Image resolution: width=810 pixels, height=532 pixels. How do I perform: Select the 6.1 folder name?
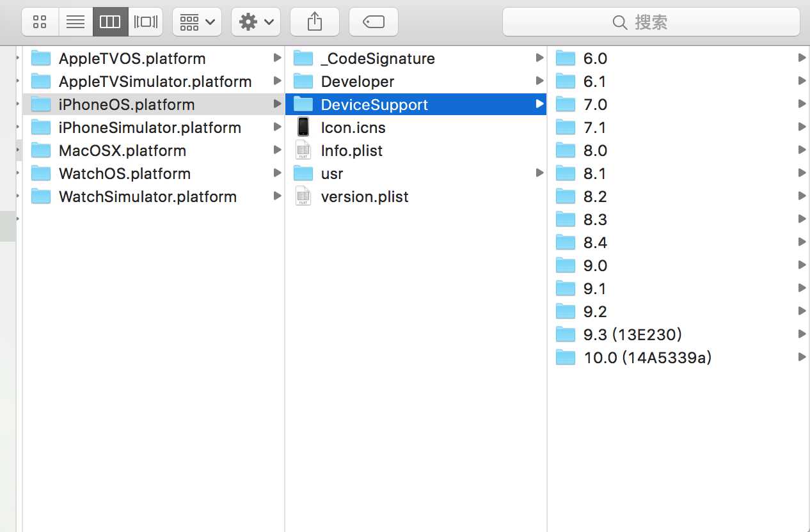594,82
